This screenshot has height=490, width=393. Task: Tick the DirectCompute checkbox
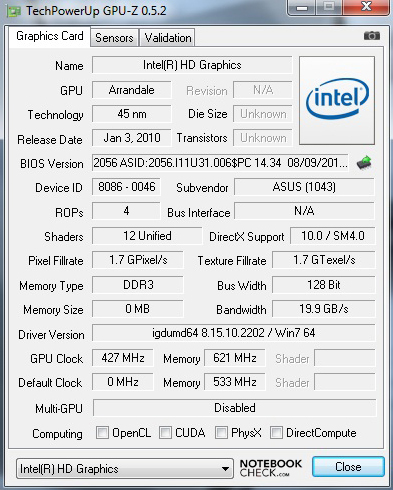coord(276,433)
